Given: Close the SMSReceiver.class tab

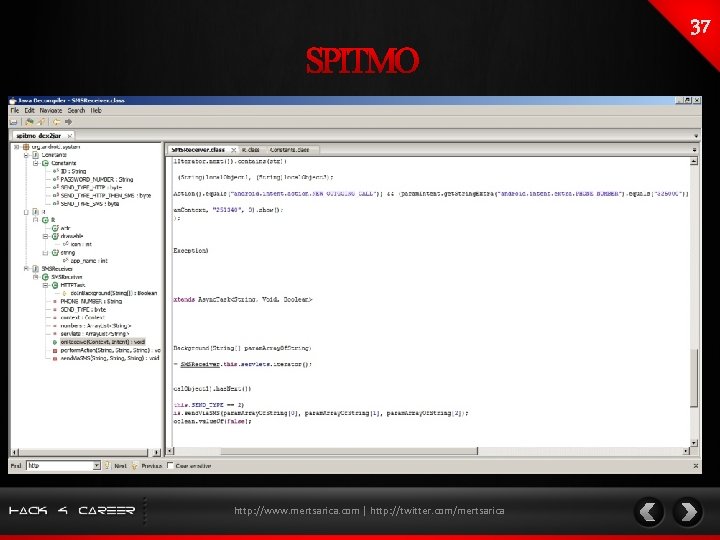Looking at the screenshot, I should [x=233, y=150].
